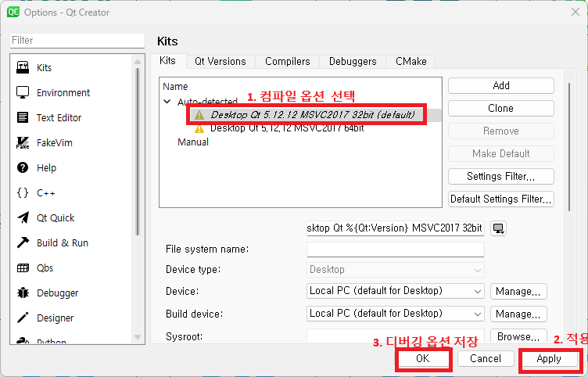Click the kit icon chooser button
Viewport: 588px width, 377px height.
pyautogui.click(x=498, y=228)
